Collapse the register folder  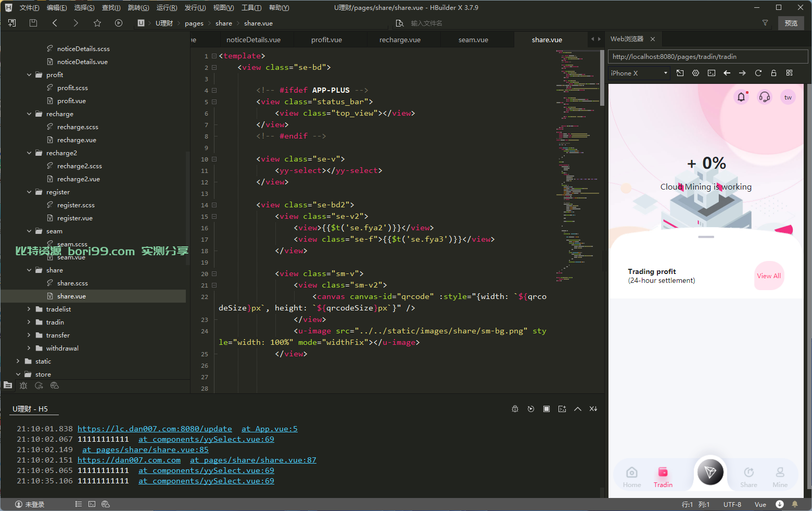point(29,192)
